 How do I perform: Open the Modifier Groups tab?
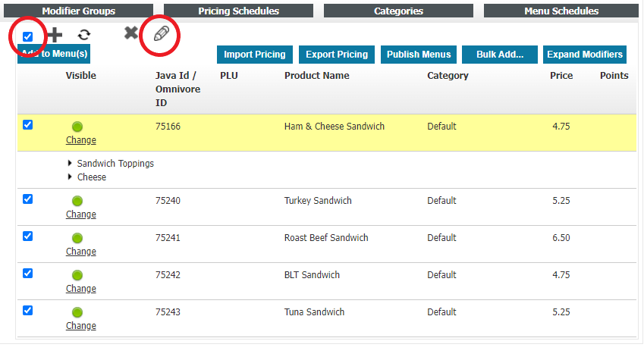(x=78, y=11)
